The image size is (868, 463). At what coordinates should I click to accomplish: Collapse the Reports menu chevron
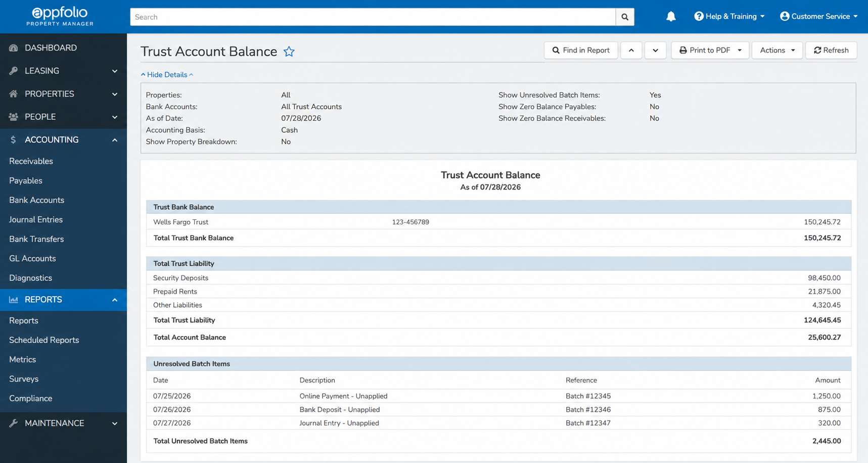115,300
